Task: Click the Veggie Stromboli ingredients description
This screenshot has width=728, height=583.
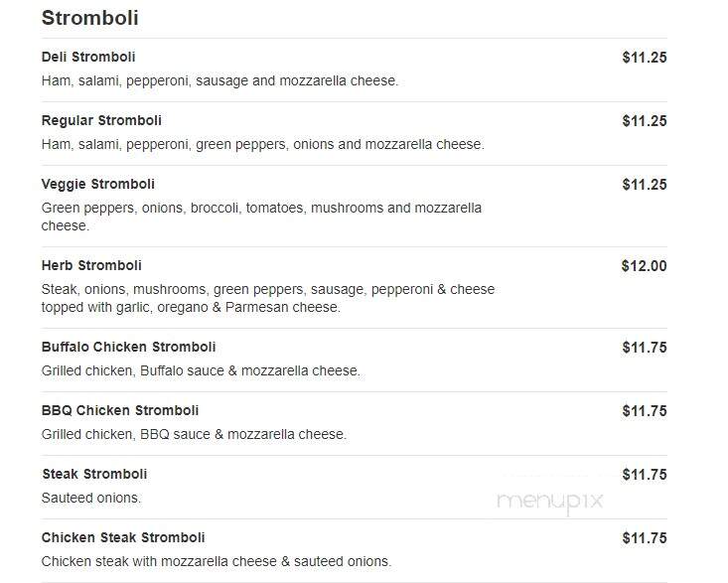Action: click(261, 217)
